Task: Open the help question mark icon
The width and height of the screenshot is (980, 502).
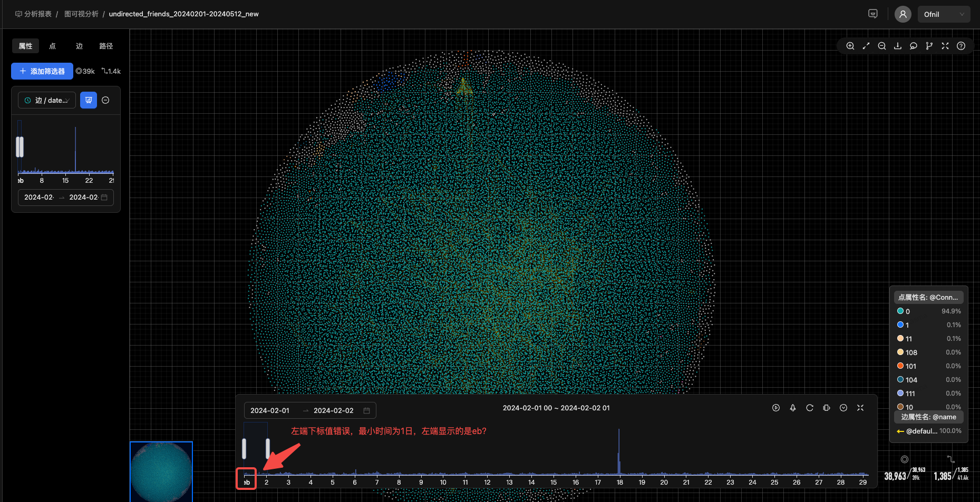Action: [961, 46]
